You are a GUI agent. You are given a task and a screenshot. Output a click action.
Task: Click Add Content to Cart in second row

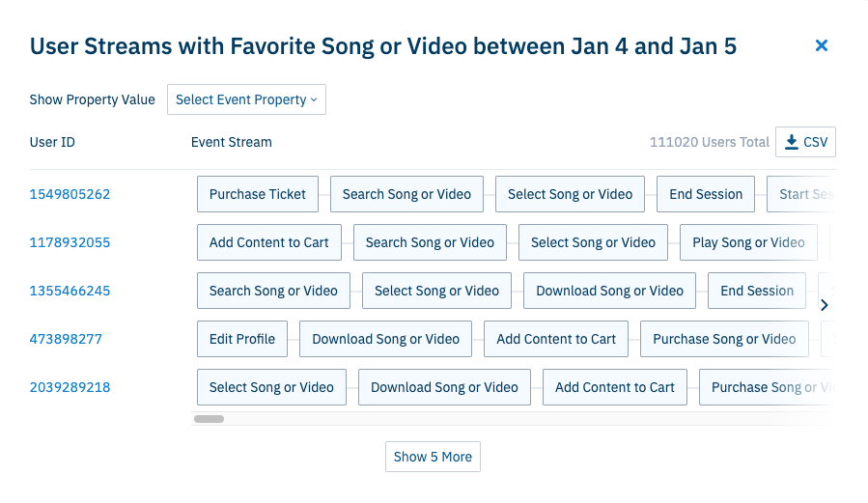tap(269, 242)
